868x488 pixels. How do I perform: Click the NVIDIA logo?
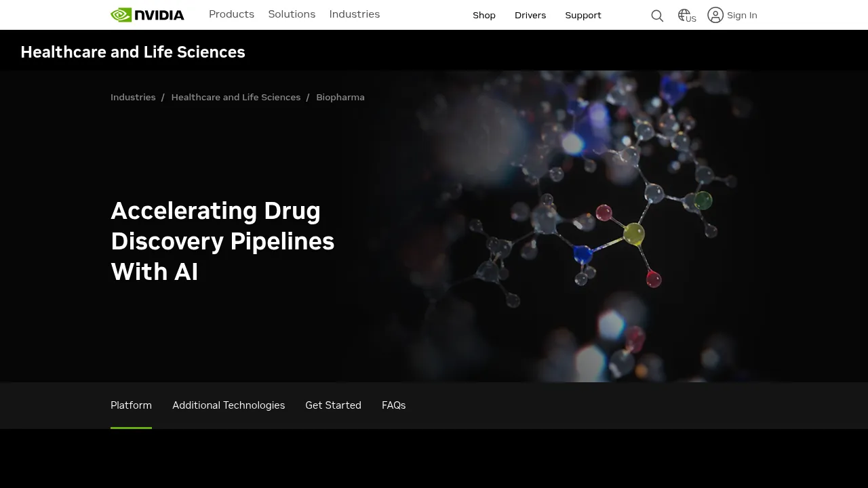click(147, 15)
